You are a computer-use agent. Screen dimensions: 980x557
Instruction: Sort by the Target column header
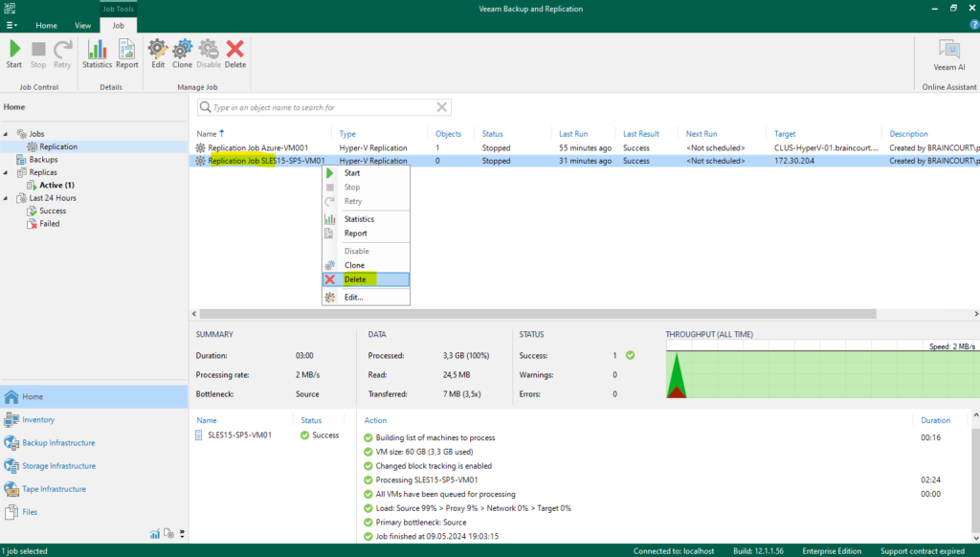pos(785,134)
